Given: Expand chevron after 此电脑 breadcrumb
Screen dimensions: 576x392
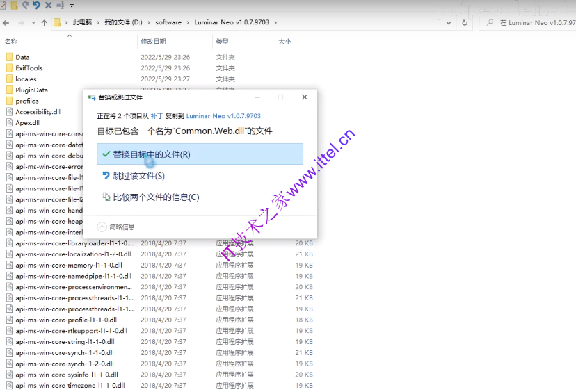Looking at the screenshot, I should (98, 23).
